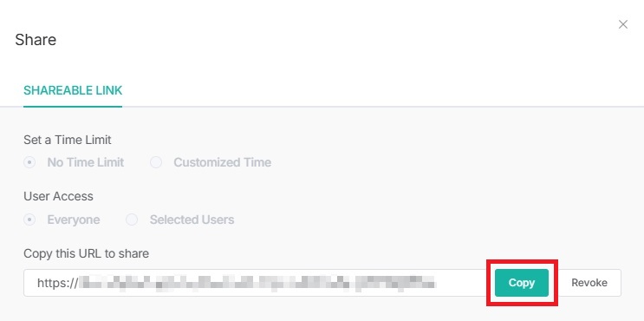Click the 'User Access' heading
This screenshot has width=644, height=321.
[x=58, y=196]
